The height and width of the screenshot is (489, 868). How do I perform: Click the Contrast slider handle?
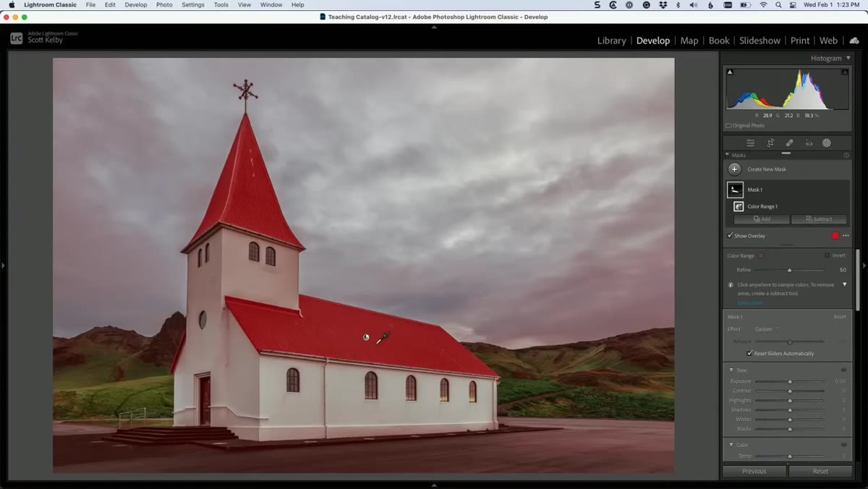[790, 391]
